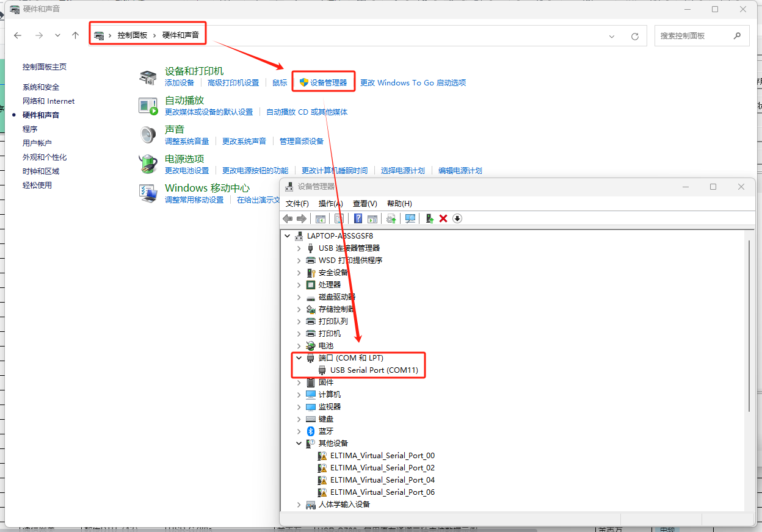Toggle the show/hide console tree toolbar icon
The width and height of the screenshot is (762, 532).
(x=321, y=218)
